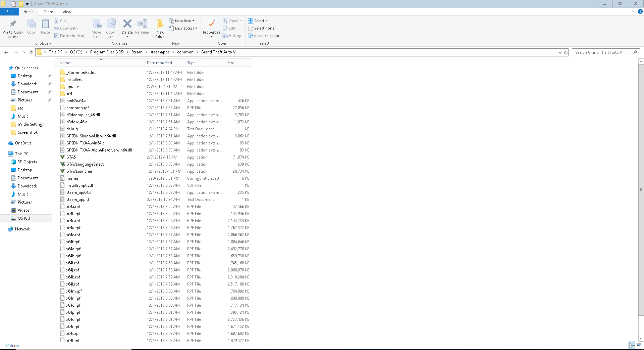Open Network in navigation pane

22,229
